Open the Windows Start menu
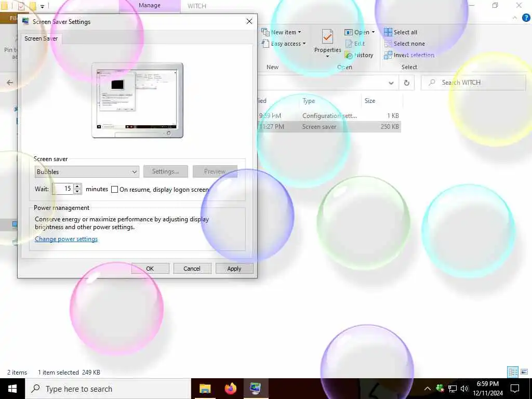Screen dimensions: 532x399 (x=12, y=389)
